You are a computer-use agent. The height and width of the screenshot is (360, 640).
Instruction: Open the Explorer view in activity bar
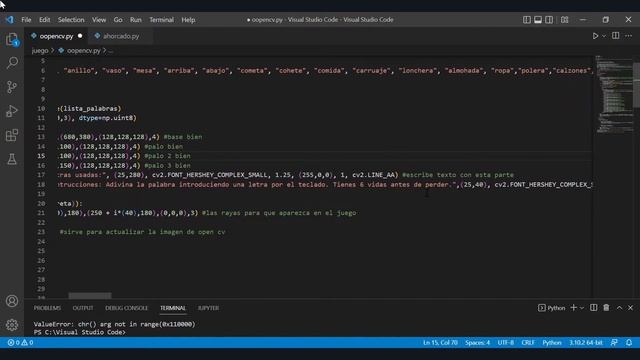[x=12, y=40]
